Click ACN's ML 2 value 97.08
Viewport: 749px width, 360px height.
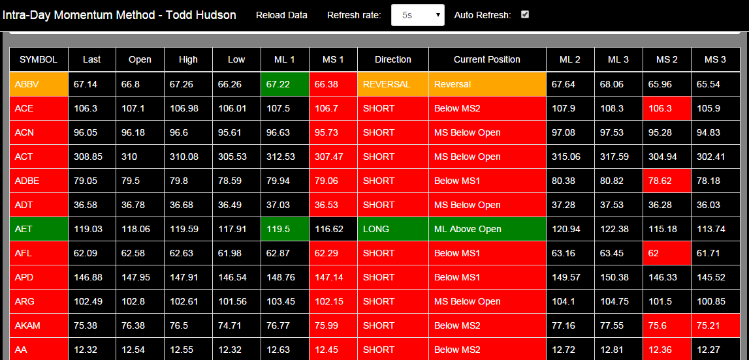pos(570,132)
